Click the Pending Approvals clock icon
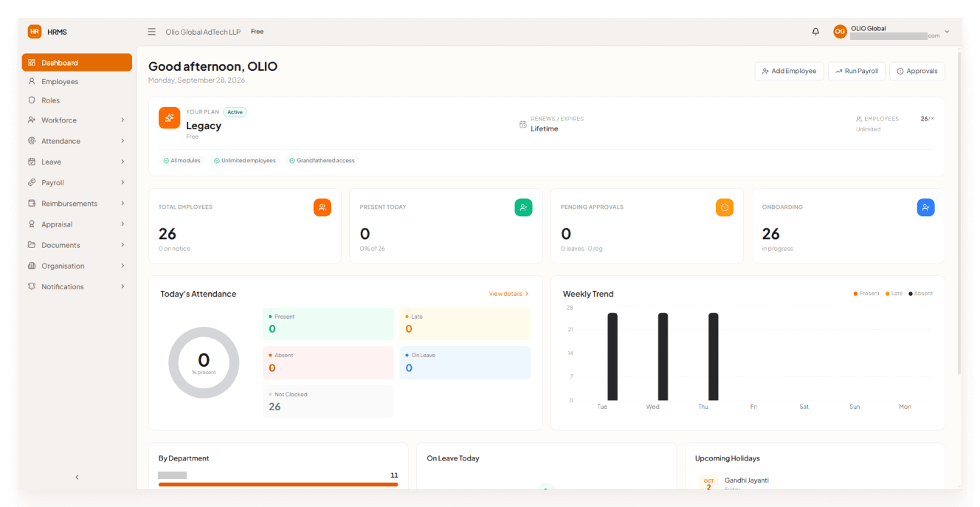This screenshot has width=980, height=507. (725, 208)
